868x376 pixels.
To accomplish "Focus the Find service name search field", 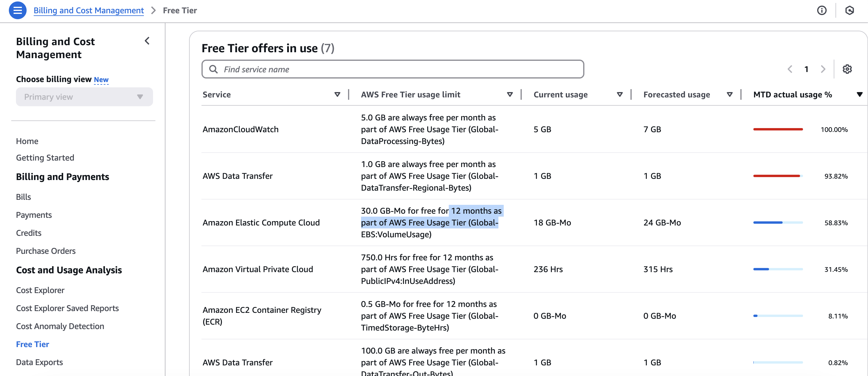I will click(x=393, y=69).
